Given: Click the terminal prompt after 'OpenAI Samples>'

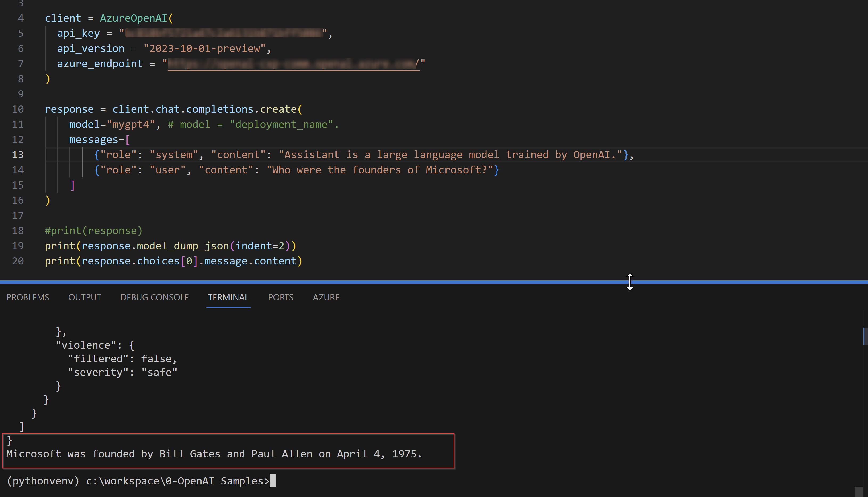Looking at the screenshot, I should point(273,480).
